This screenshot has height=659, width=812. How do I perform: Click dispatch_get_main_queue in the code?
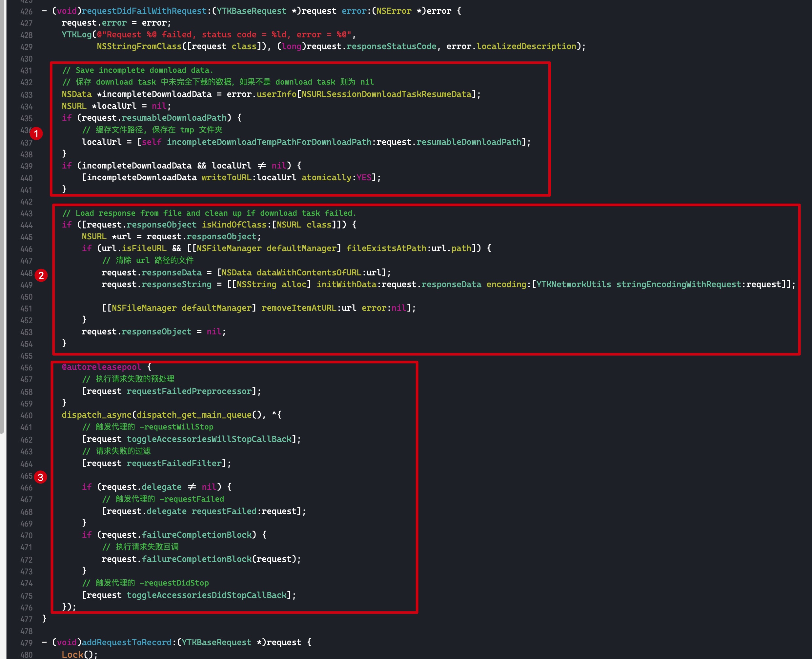click(x=194, y=415)
